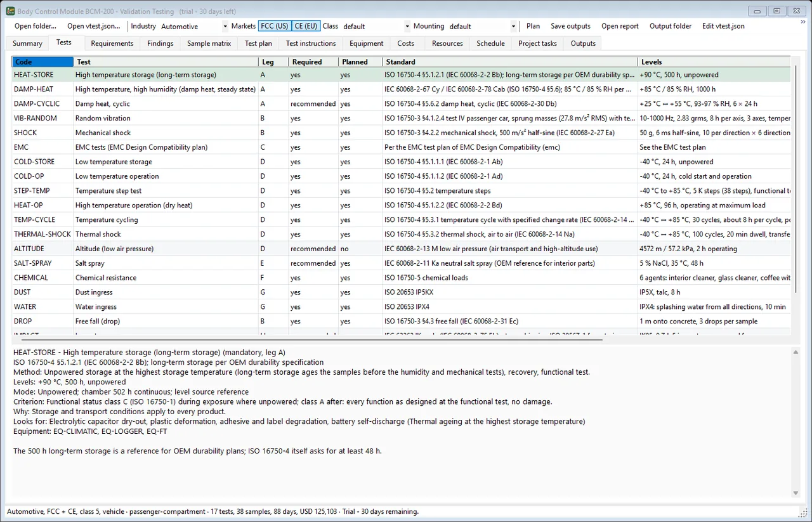Click Save outputs

571,26
